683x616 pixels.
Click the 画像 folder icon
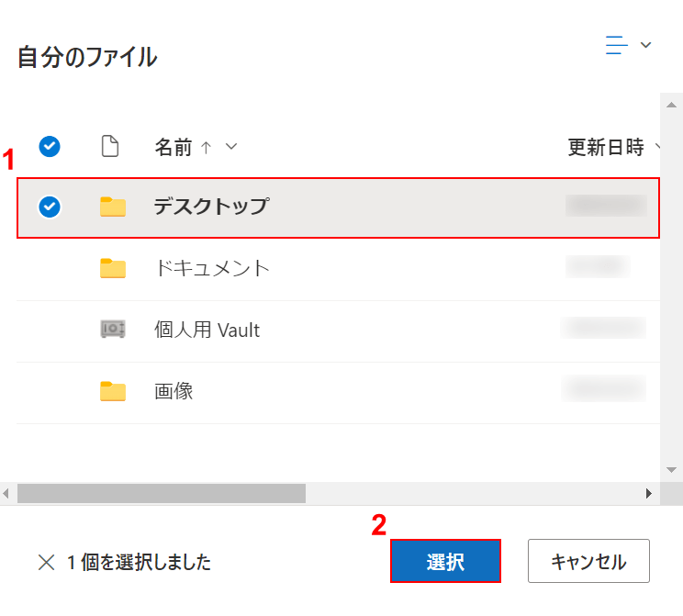coord(112,391)
